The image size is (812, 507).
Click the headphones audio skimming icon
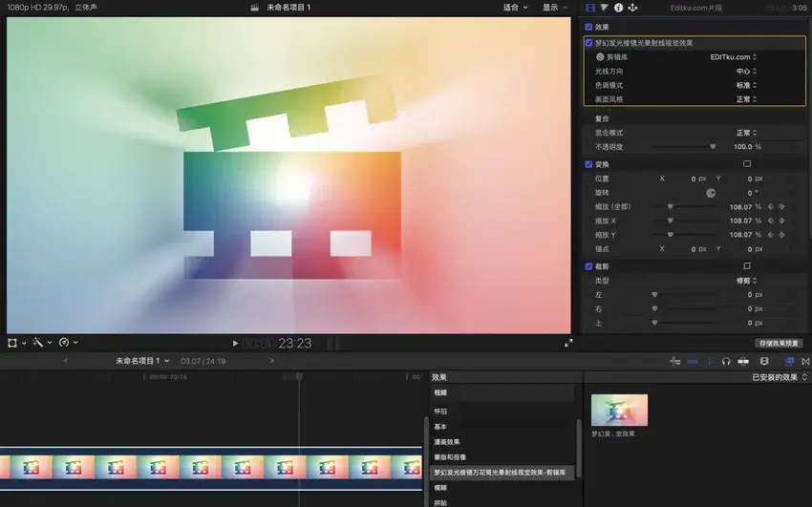(726, 361)
